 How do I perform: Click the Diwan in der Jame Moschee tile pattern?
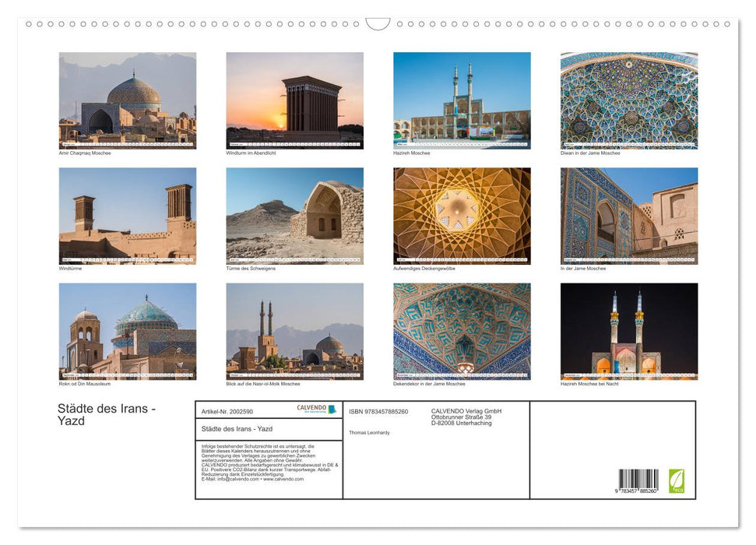[x=628, y=97]
